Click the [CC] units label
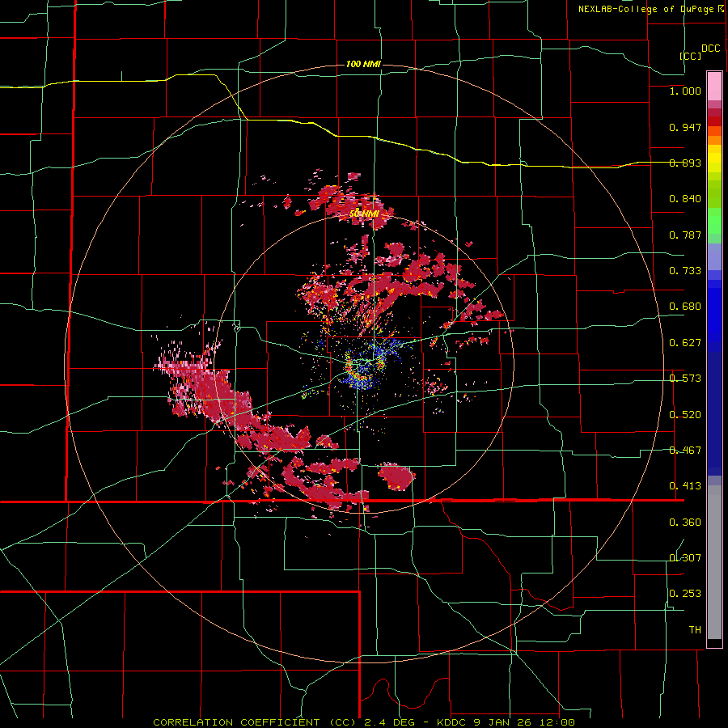728x728 pixels. click(x=691, y=56)
